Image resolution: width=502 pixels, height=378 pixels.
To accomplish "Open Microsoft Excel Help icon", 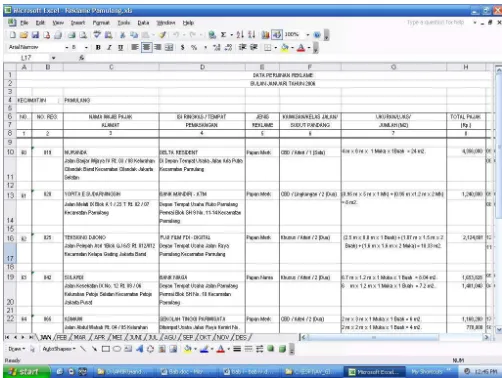I will tap(317, 35).
